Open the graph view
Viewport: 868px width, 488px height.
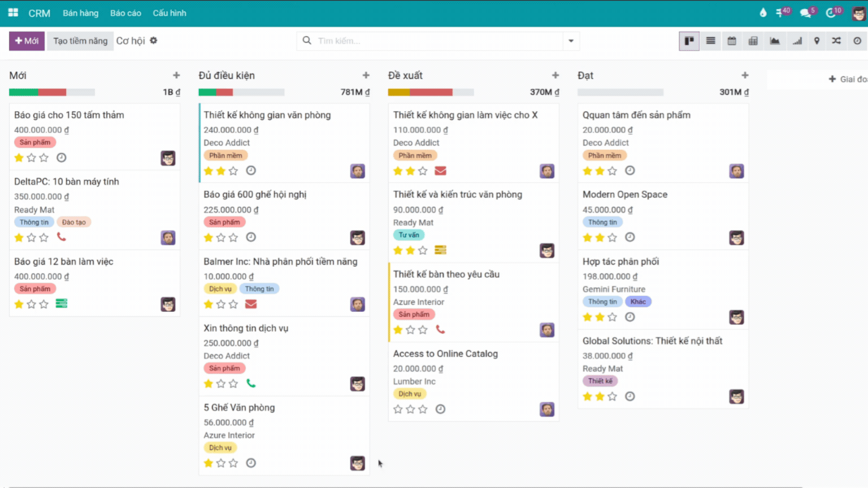pyautogui.click(x=774, y=41)
